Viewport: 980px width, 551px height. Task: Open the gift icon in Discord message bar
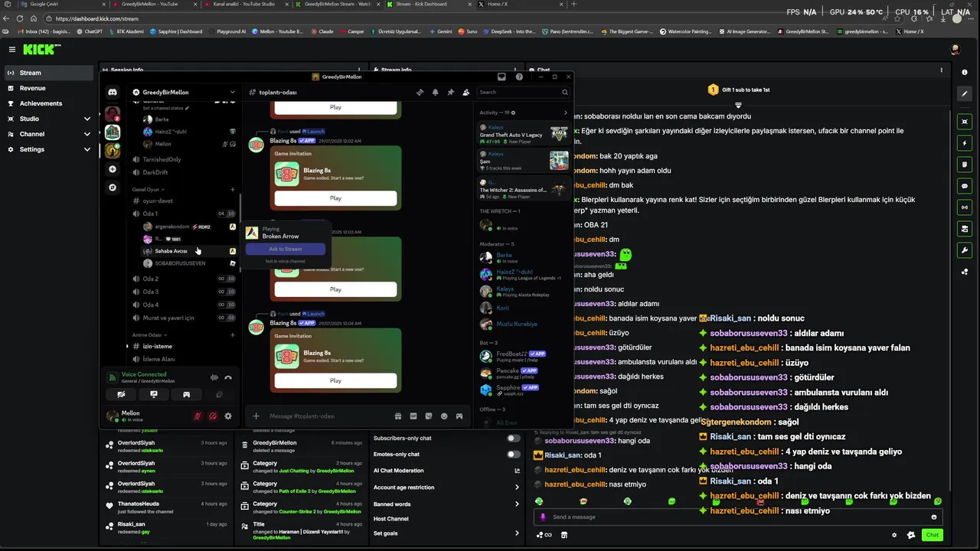(x=398, y=416)
